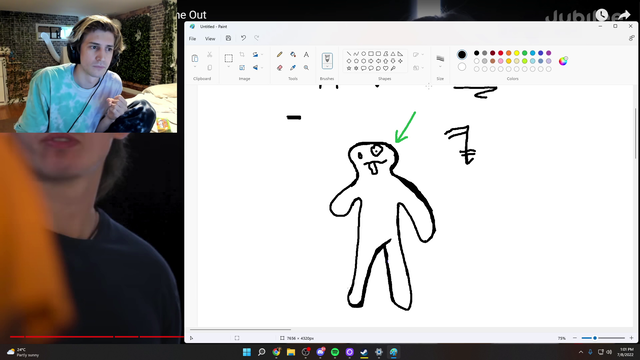Viewport: 640px width, 360px height.
Task: Click the taskbar clock and date
Action: click(626, 352)
